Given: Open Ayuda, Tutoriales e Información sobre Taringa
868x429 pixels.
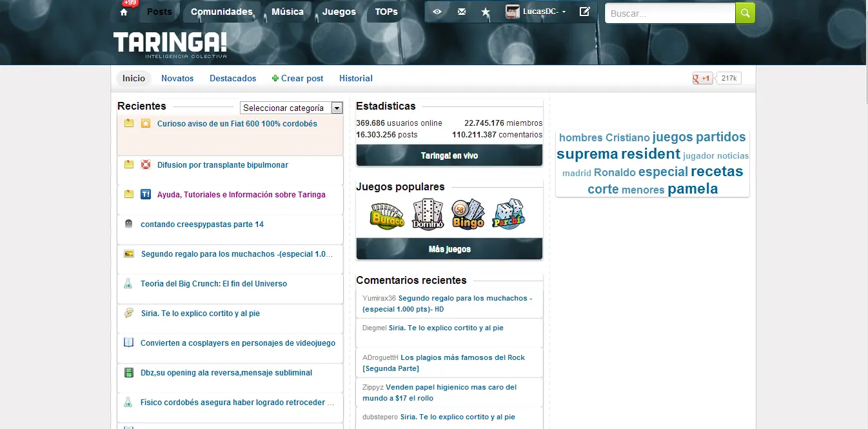Looking at the screenshot, I should (x=241, y=194).
